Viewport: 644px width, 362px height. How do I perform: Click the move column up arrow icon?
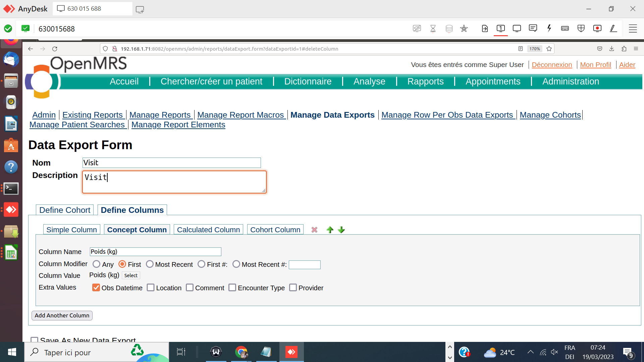(330, 229)
